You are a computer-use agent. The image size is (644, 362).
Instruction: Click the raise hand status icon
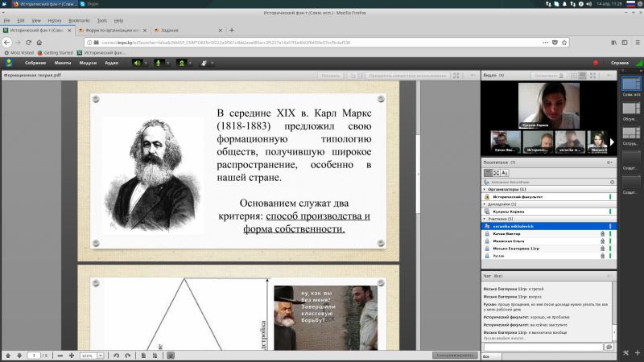(x=204, y=63)
